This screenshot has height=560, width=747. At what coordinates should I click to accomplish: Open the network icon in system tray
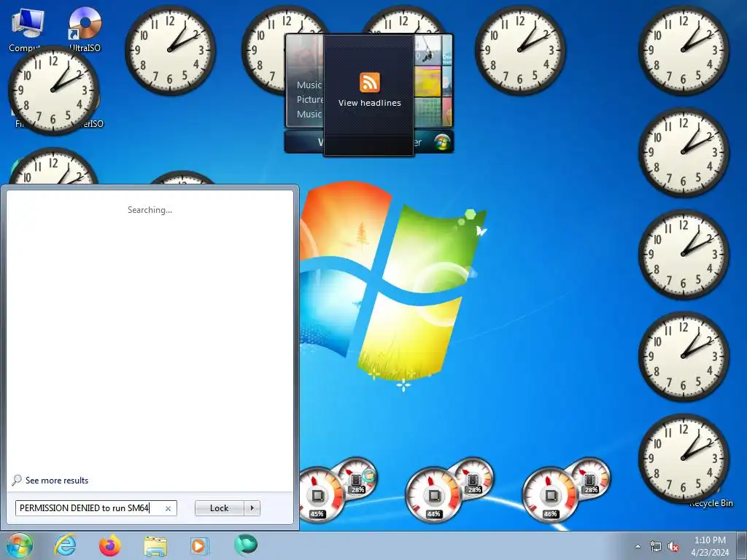[656, 546]
